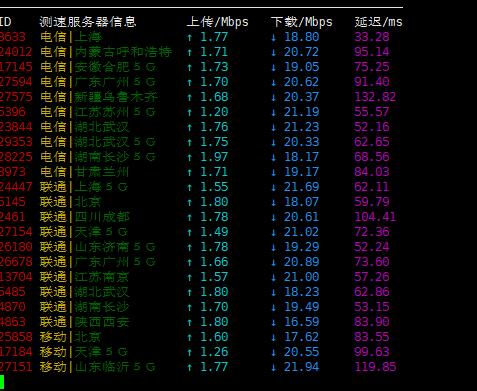Click download value 21.00

point(301,277)
